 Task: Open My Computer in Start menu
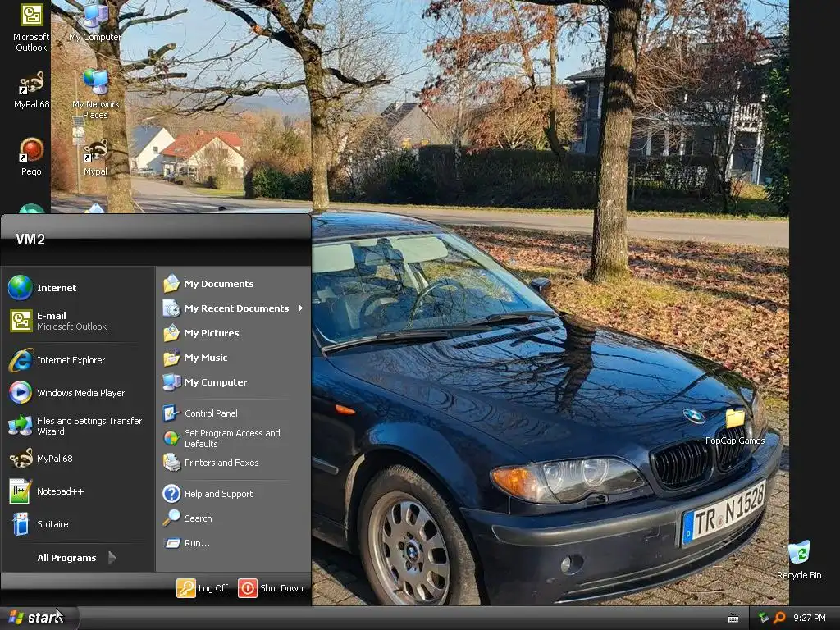(x=234, y=382)
